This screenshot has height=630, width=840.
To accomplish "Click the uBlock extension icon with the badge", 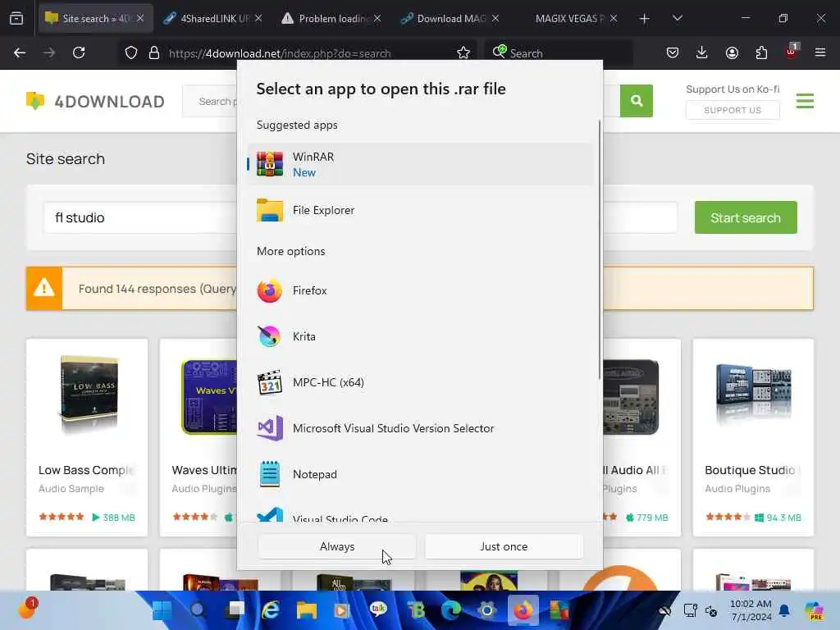I will point(792,52).
